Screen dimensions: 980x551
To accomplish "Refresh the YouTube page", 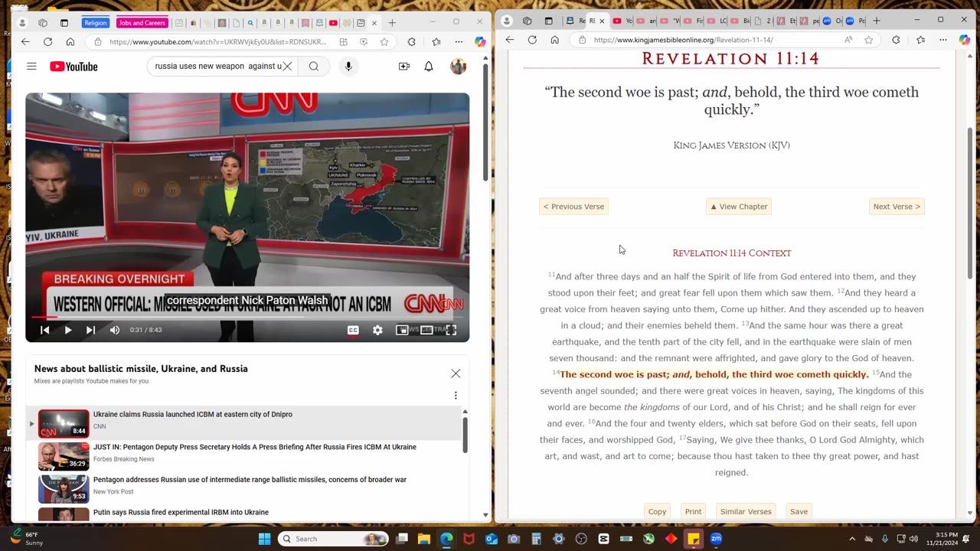I will tap(47, 42).
